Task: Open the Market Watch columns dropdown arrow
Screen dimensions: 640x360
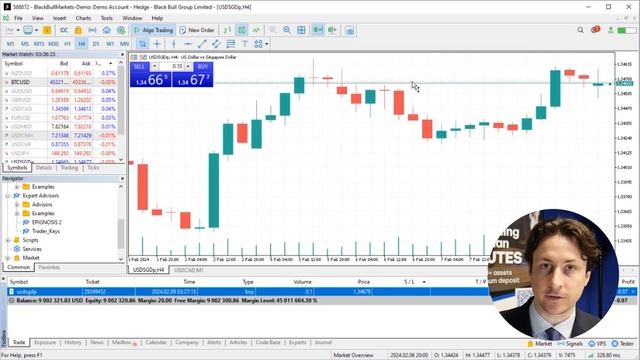Action: coord(111,64)
